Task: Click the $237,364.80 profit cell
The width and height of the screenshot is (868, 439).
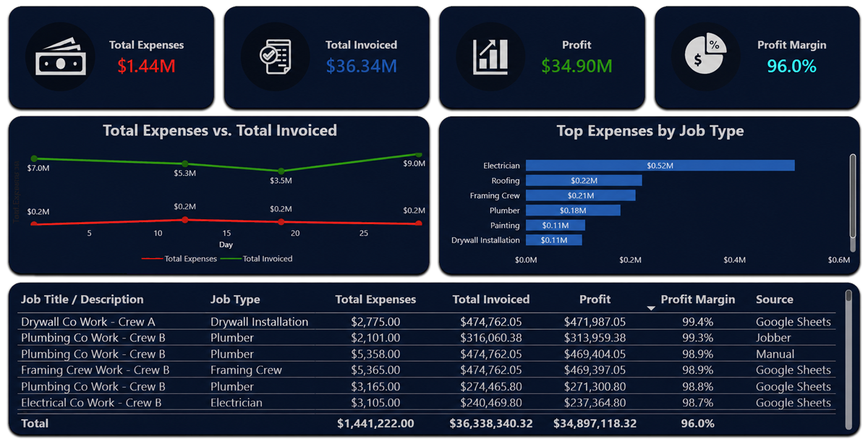Action: coord(595,403)
